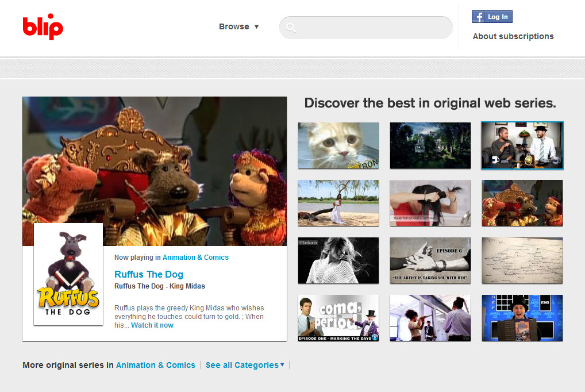Open the About subscriptions link
The width and height of the screenshot is (585, 392).
tap(513, 36)
